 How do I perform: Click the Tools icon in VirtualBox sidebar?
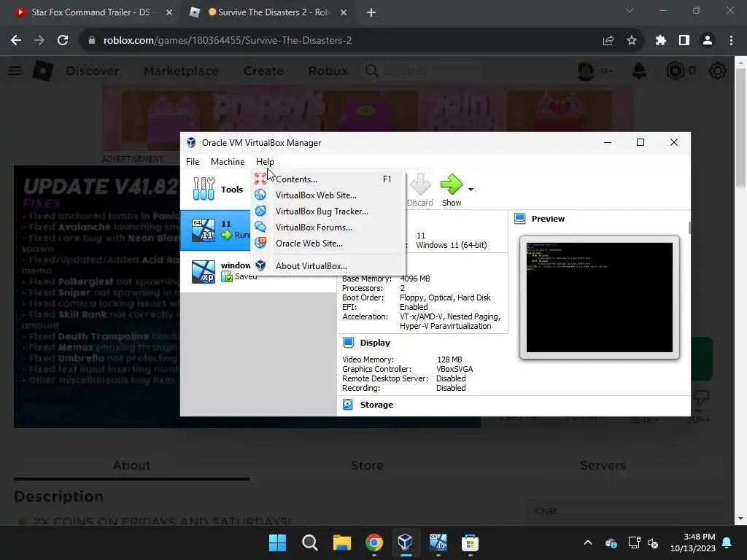(204, 189)
